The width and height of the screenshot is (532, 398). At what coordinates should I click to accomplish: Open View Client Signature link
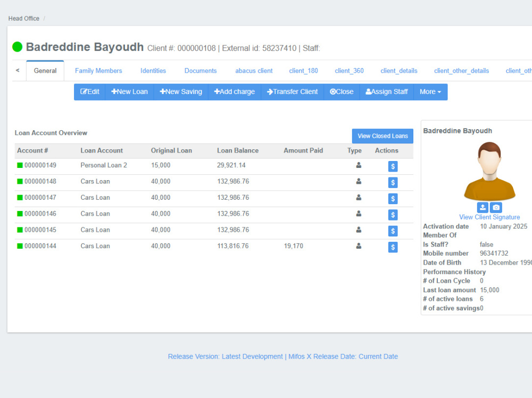click(x=489, y=217)
